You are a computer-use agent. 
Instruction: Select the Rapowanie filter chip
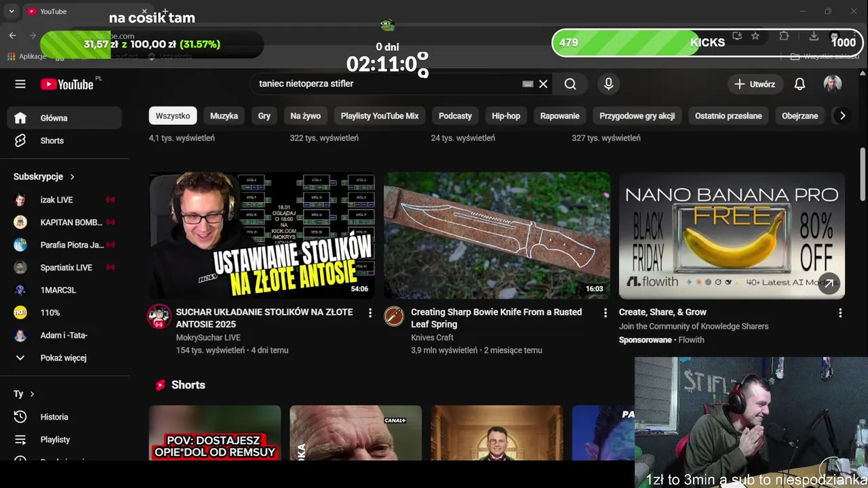click(559, 116)
